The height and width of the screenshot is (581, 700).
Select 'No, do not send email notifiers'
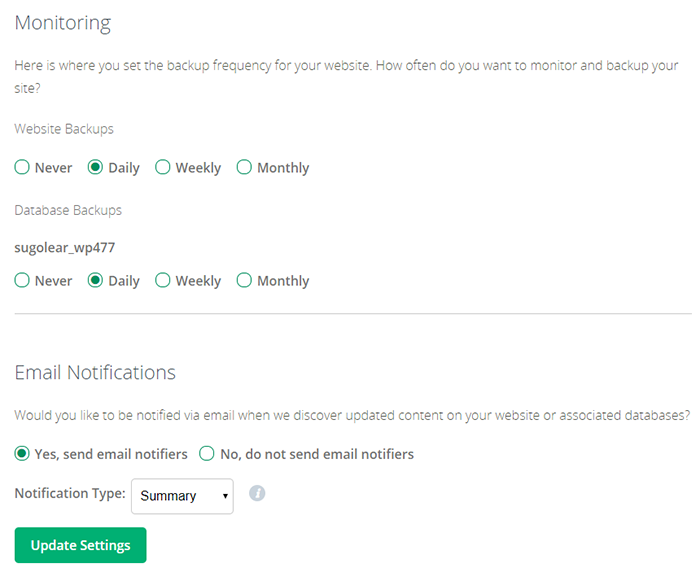[207, 454]
